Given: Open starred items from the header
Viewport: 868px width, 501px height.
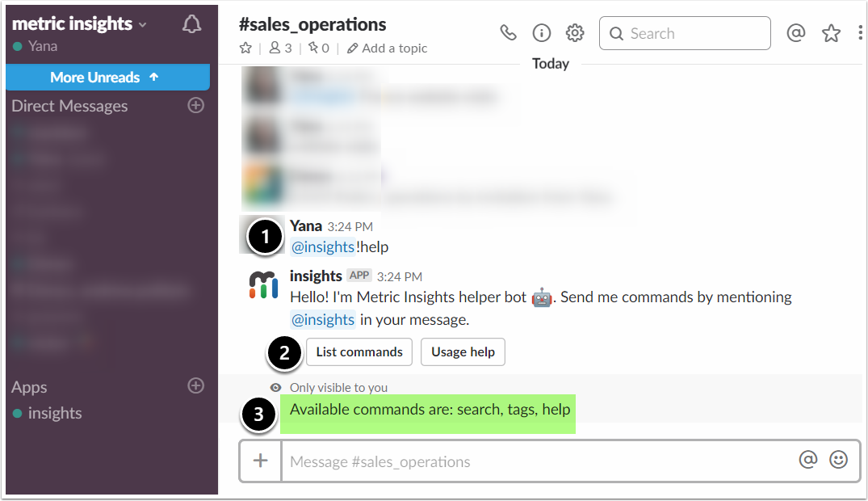Looking at the screenshot, I should [x=831, y=33].
